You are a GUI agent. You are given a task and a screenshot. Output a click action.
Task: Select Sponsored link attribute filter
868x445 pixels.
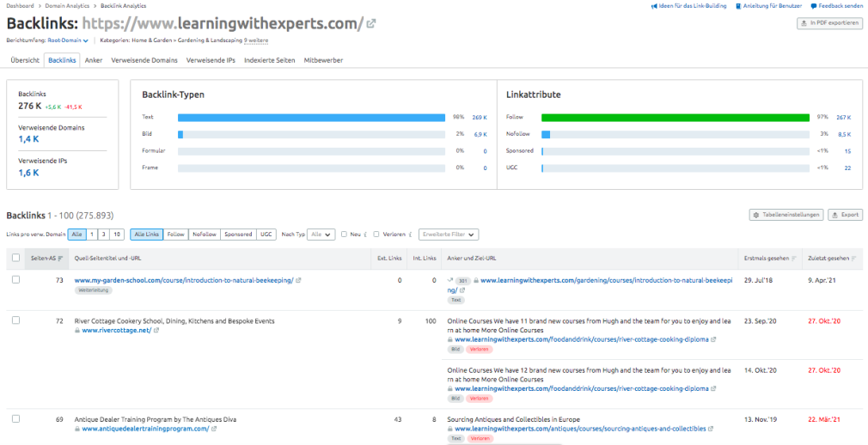(x=239, y=235)
